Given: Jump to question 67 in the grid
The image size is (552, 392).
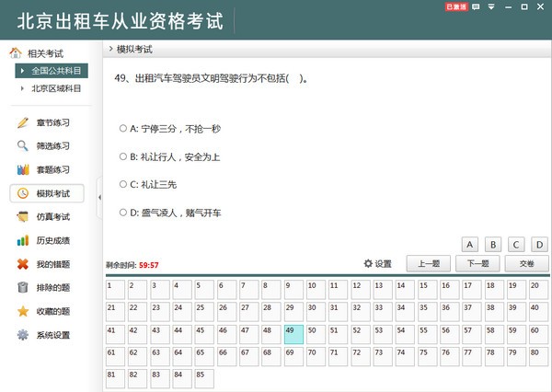Looking at the screenshot, I should tap(249, 357).
